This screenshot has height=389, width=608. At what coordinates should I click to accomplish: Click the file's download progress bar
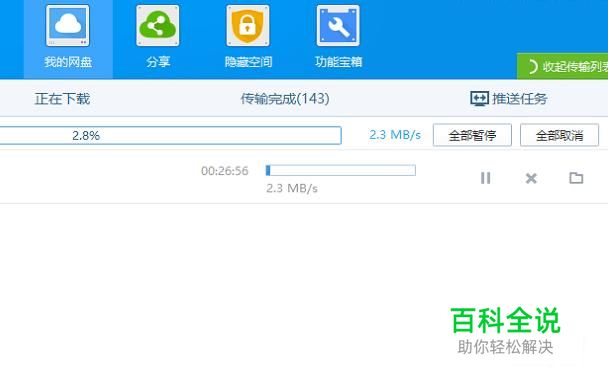point(340,170)
